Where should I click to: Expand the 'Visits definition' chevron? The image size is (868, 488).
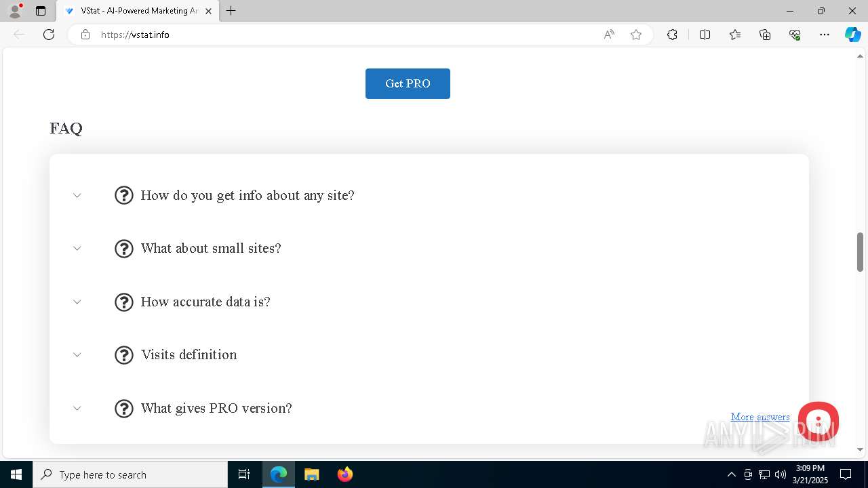pos(77,354)
